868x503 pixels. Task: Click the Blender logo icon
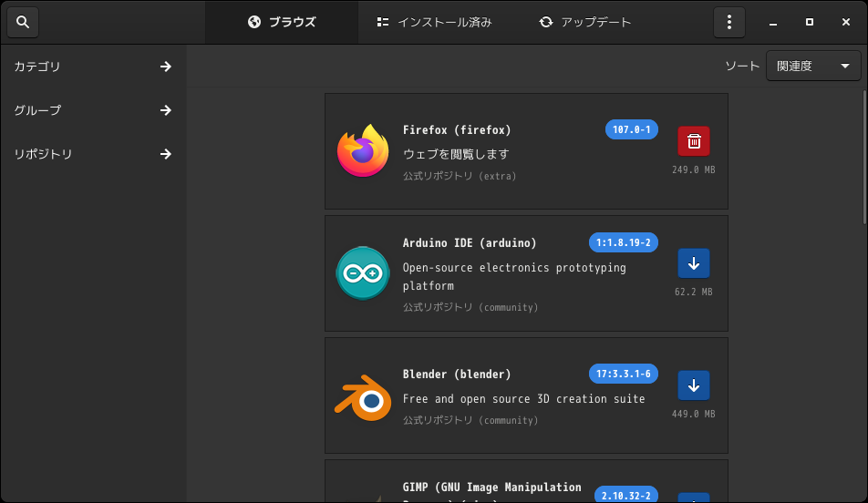363,398
